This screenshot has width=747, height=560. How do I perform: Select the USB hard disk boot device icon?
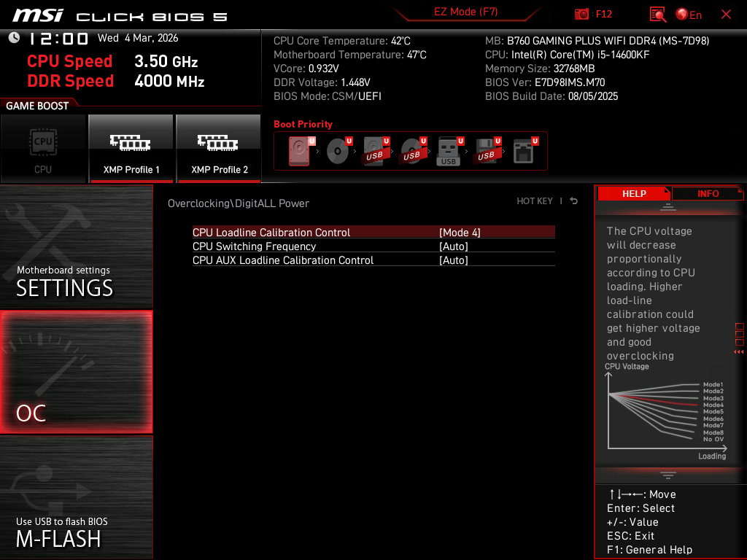[376, 151]
